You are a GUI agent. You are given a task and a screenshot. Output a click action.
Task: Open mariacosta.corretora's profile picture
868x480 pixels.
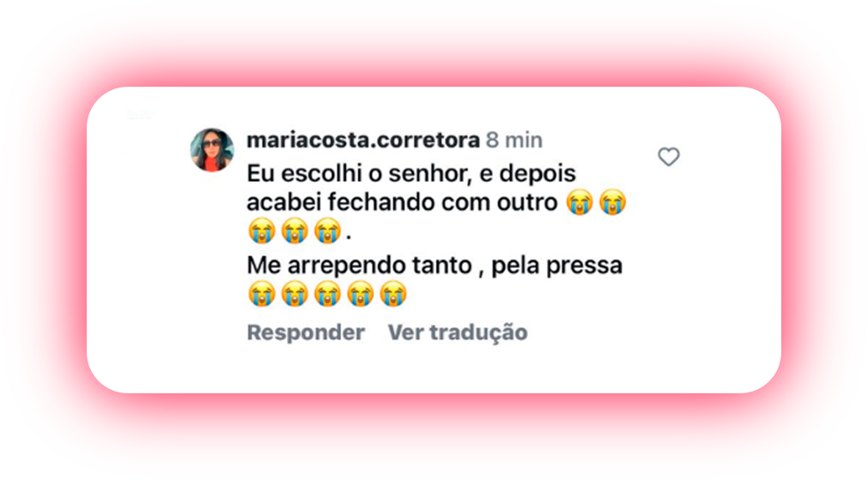pos(212,150)
